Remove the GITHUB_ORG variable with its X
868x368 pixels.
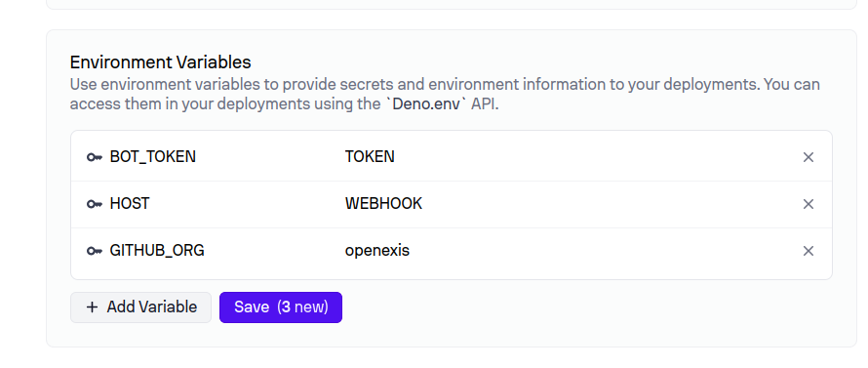[x=809, y=251]
